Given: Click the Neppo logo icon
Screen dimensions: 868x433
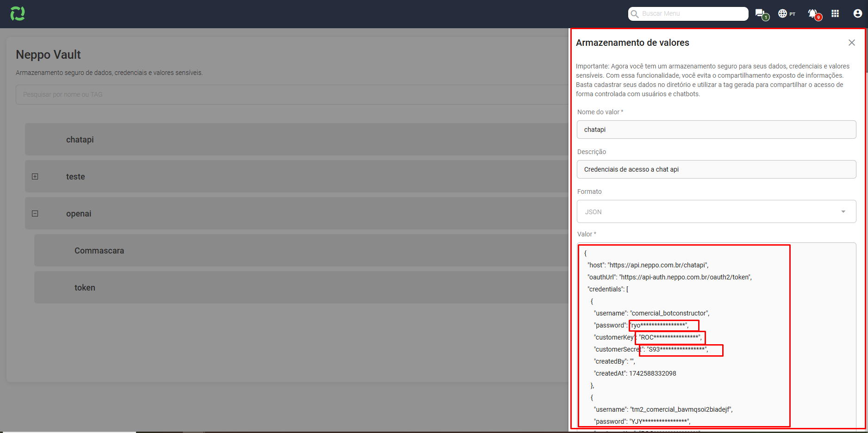Looking at the screenshot, I should point(18,13).
